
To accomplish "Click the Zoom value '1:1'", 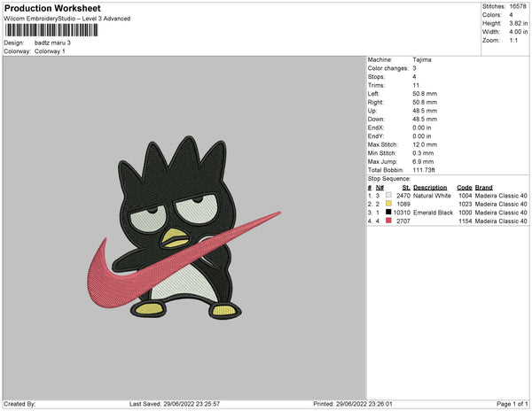I will 513,41.
